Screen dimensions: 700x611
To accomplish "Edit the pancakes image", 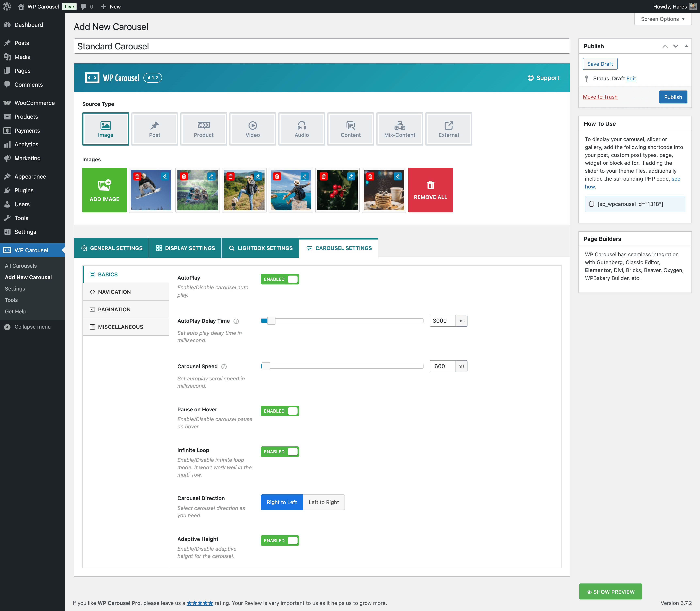I will tap(398, 176).
